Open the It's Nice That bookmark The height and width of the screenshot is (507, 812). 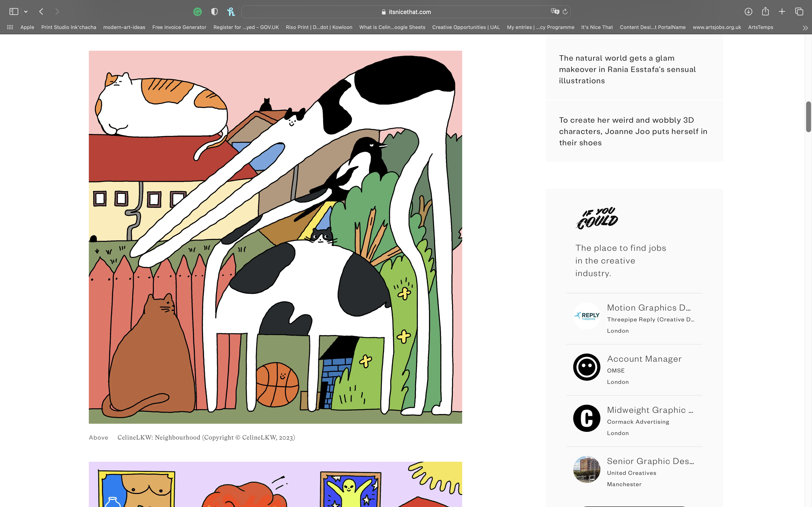pos(597,27)
